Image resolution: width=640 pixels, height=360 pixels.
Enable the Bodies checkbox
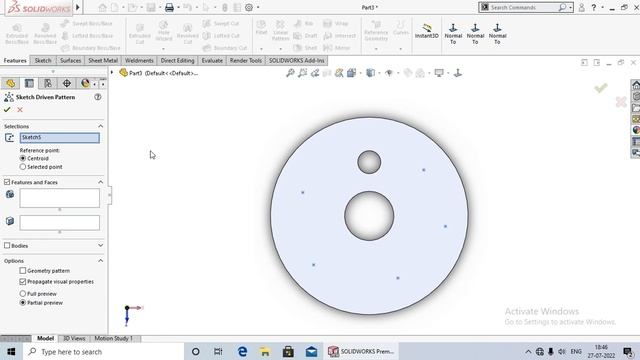pos(7,245)
